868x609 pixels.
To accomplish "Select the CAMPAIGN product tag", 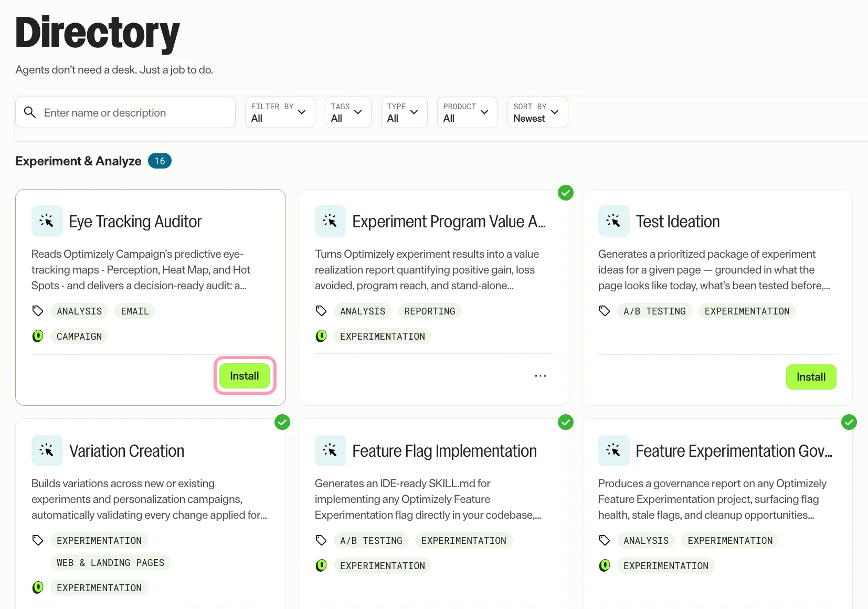I will pyautogui.click(x=79, y=337).
